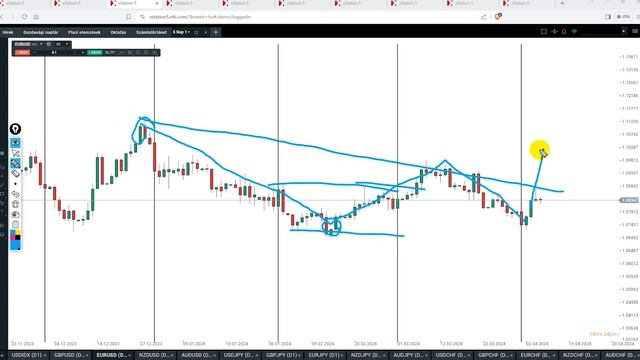The width and height of the screenshot is (640, 360).
Task: Switch to the USDCHF chart tab
Action: point(452,356)
